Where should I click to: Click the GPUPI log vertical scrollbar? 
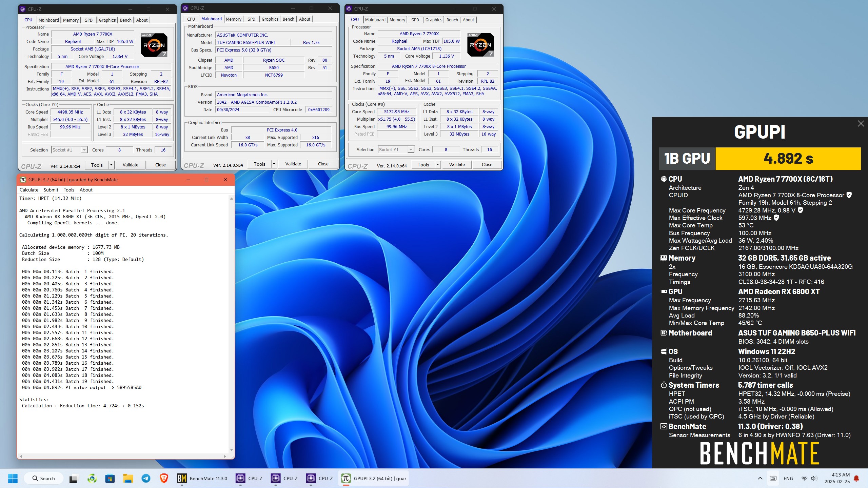[232, 324]
